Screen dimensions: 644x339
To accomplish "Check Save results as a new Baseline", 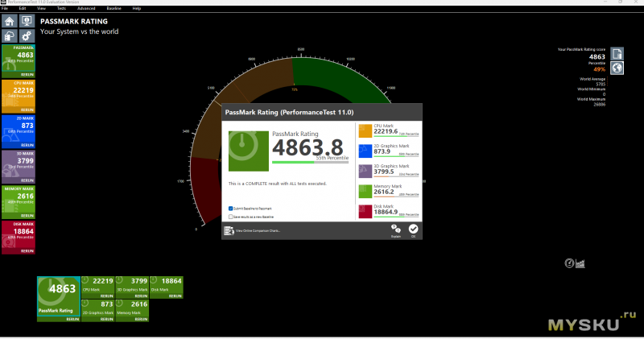I will coord(230,217).
